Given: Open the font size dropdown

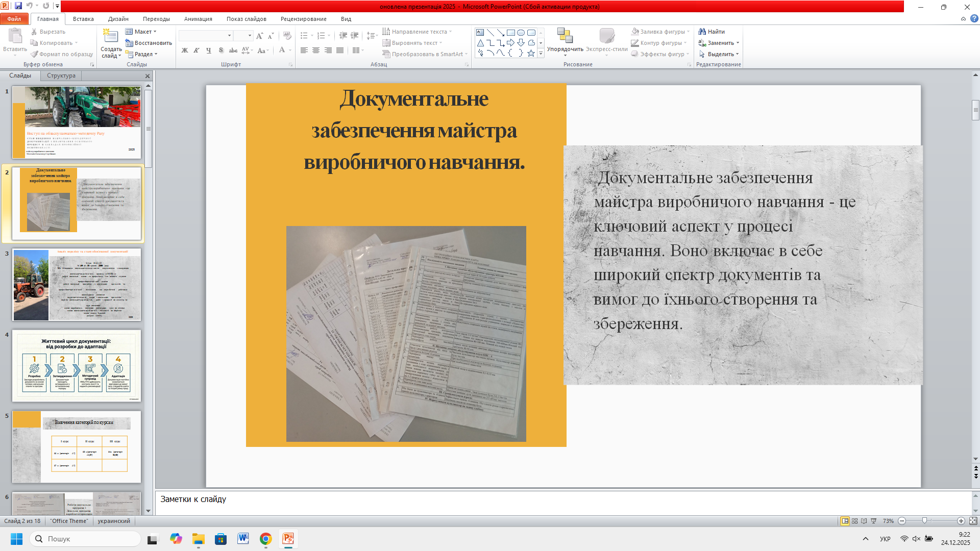Looking at the screenshot, I should [250, 36].
